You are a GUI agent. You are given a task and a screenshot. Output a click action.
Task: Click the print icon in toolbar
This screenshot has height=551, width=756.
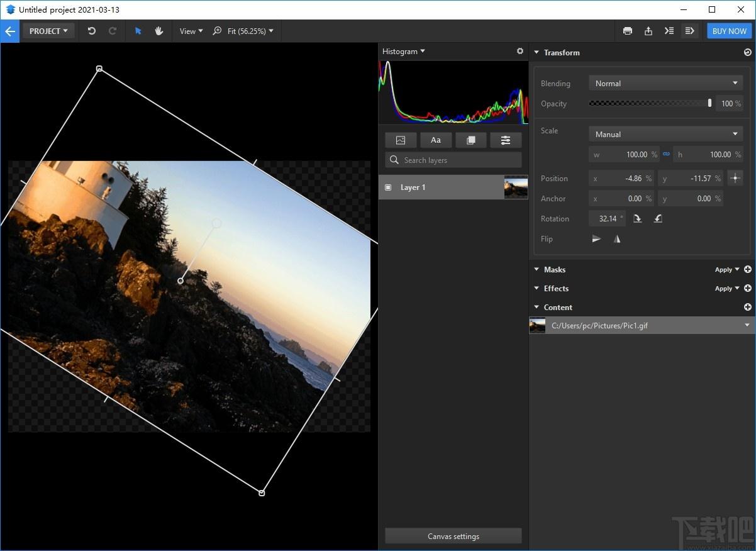coord(628,31)
